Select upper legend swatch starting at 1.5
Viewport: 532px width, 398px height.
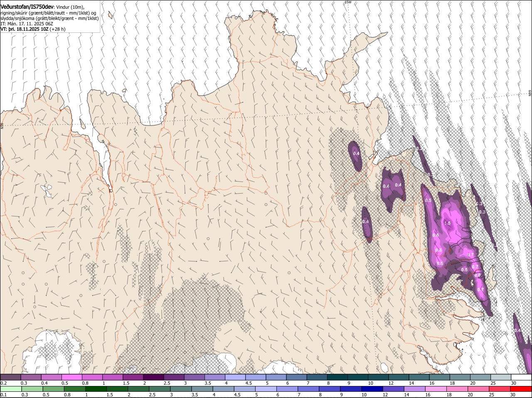(x=133, y=377)
